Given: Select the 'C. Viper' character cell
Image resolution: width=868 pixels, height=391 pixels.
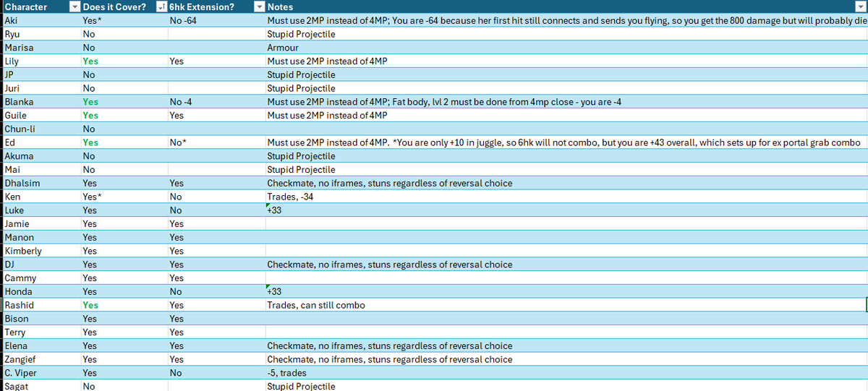Looking at the screenshot, I should coord(41,373).
